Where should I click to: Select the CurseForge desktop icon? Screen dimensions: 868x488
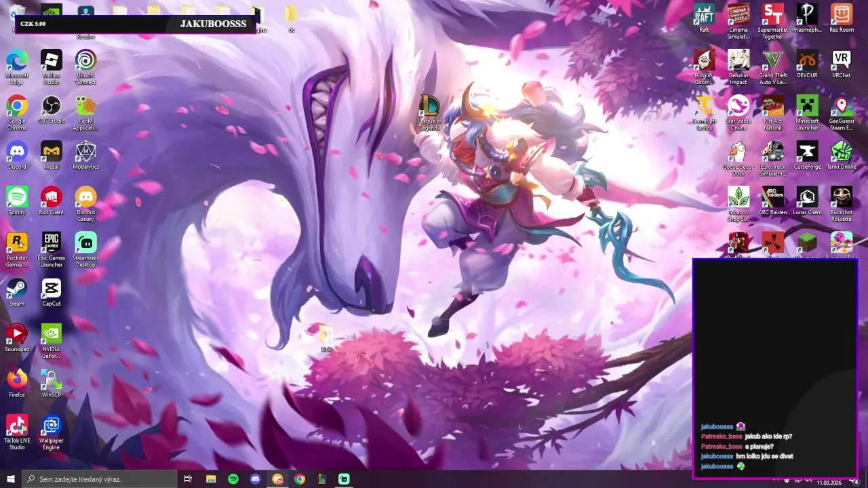tap(807, 155)
